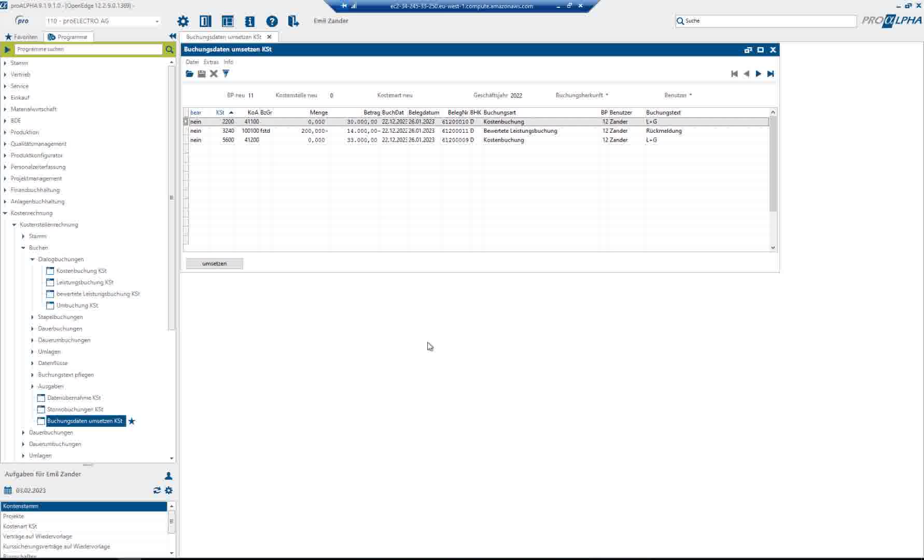The width and height of the screenshot is (924, 560).
Task: Click the table vertical scrollbar
Action: [773, 164]
